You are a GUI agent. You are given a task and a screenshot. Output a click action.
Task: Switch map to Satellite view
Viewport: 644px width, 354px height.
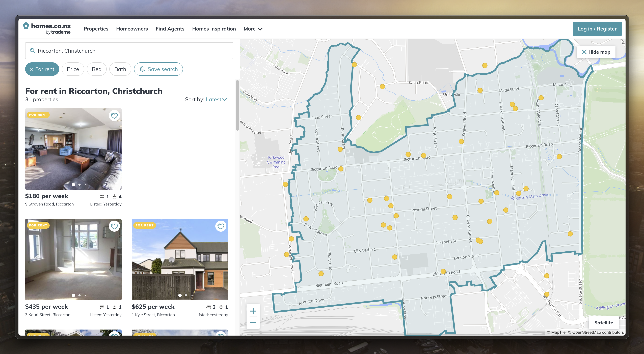point(604,323)
